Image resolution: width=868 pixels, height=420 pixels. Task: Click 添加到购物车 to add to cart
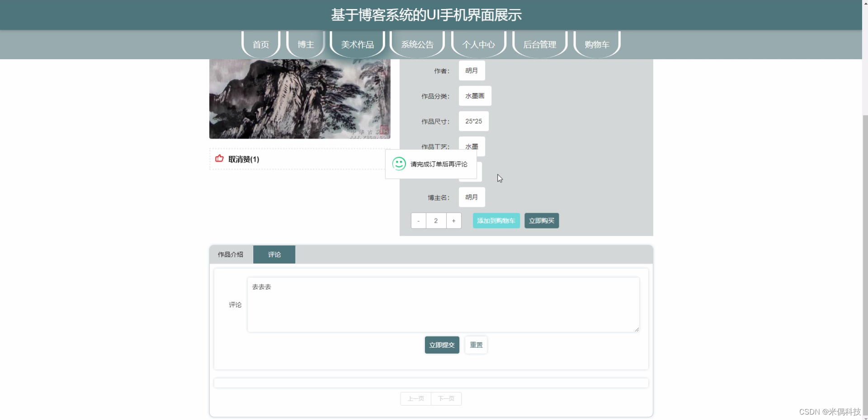click(495, 221)
